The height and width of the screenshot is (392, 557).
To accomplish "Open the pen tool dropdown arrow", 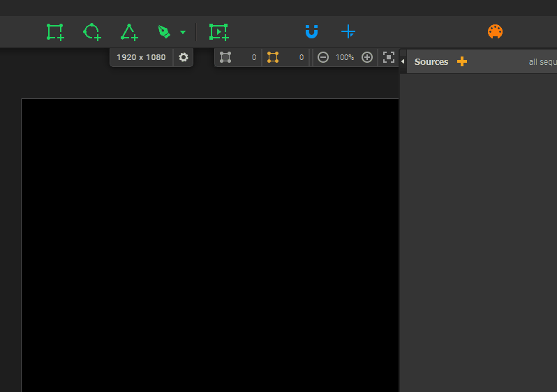I will [x=183, y=32].
